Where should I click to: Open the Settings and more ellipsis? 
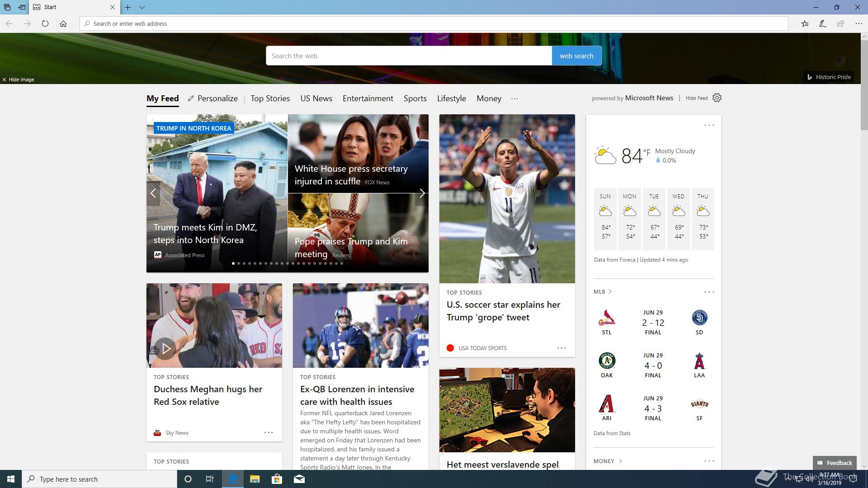coord(859,23)
